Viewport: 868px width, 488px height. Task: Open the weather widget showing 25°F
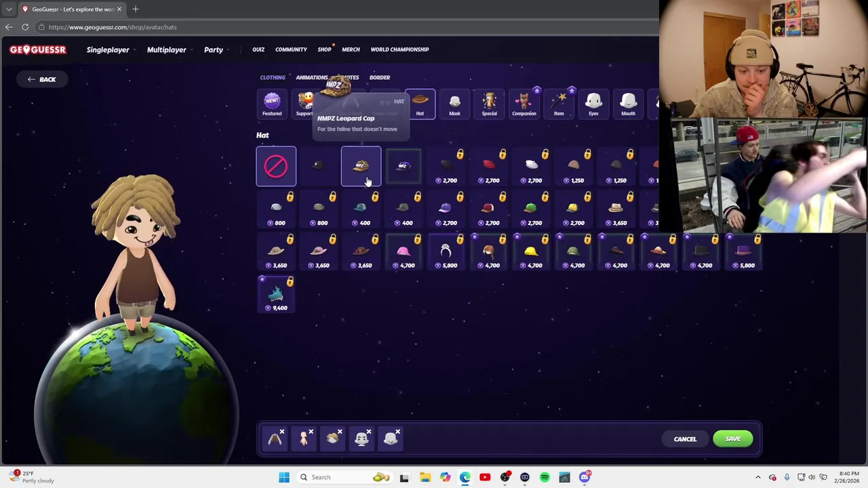coord(33,477)
